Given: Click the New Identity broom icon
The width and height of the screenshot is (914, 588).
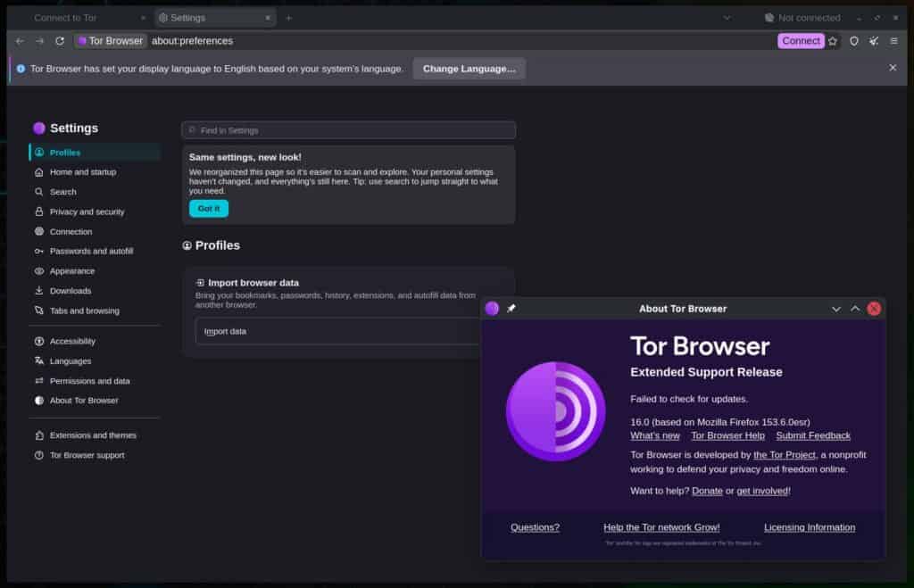Looking at the screenshot, I should (x=873, y=41).
